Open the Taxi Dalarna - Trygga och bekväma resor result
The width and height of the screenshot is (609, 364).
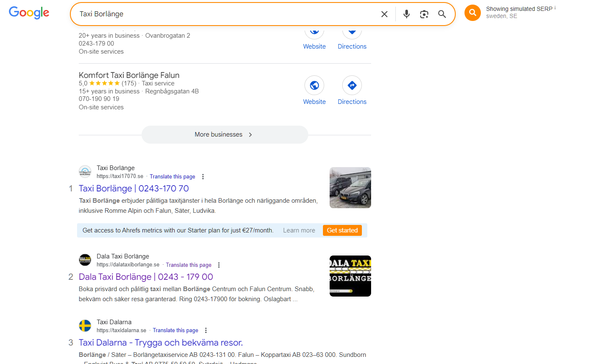pyautogui.click(x=160, y=342)
